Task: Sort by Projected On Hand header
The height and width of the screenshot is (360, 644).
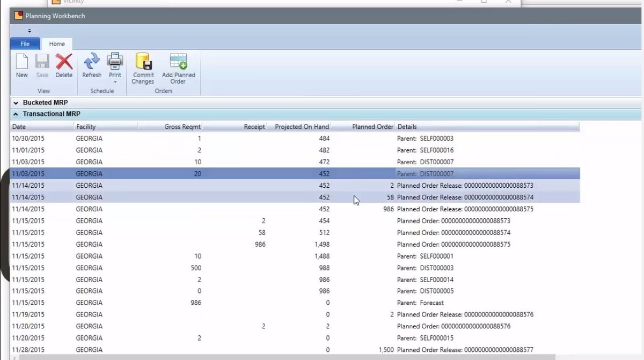Action: point(299,127)
